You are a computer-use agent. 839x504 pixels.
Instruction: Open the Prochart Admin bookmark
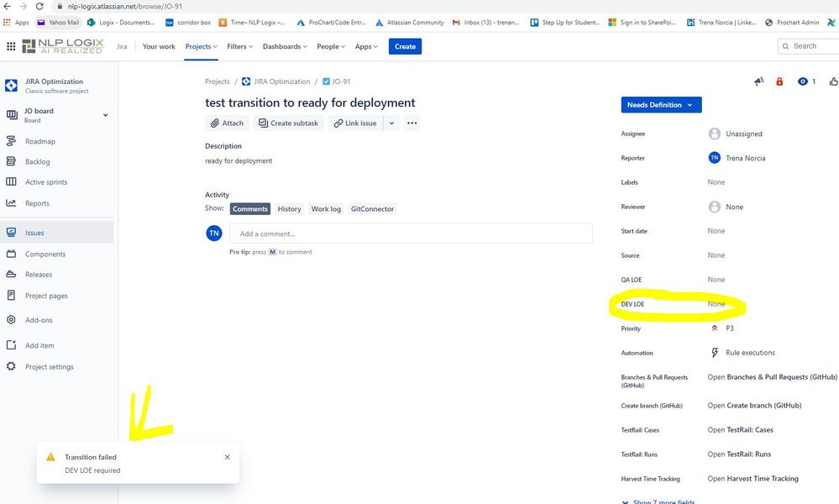click(x=792, y=23)
